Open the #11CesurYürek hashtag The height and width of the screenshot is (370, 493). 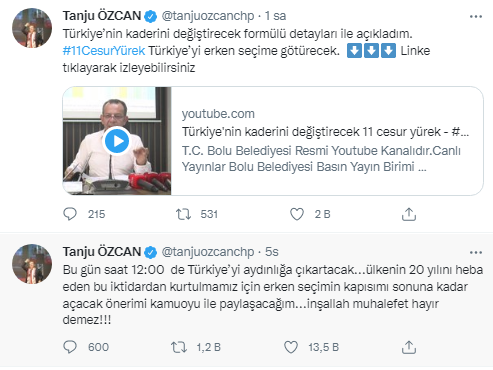[104, 51]
